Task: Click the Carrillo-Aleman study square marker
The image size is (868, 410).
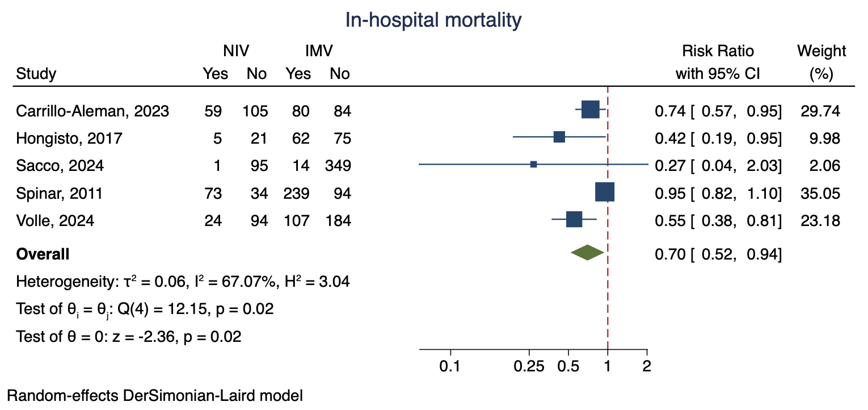Action: coord(590,110)
